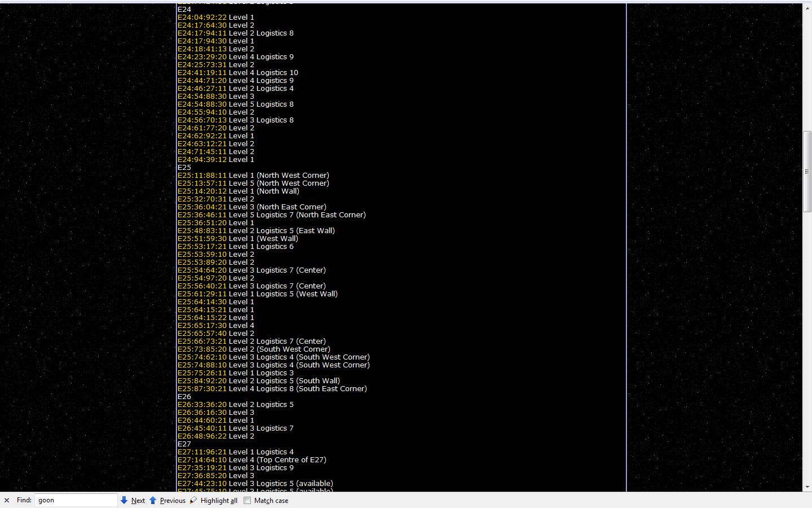Select E25:56:40:21 Level 3 Logistics 7 Center
Viewport: 812px width, 508px height.
pyautogui.click(x=251, y=286)
